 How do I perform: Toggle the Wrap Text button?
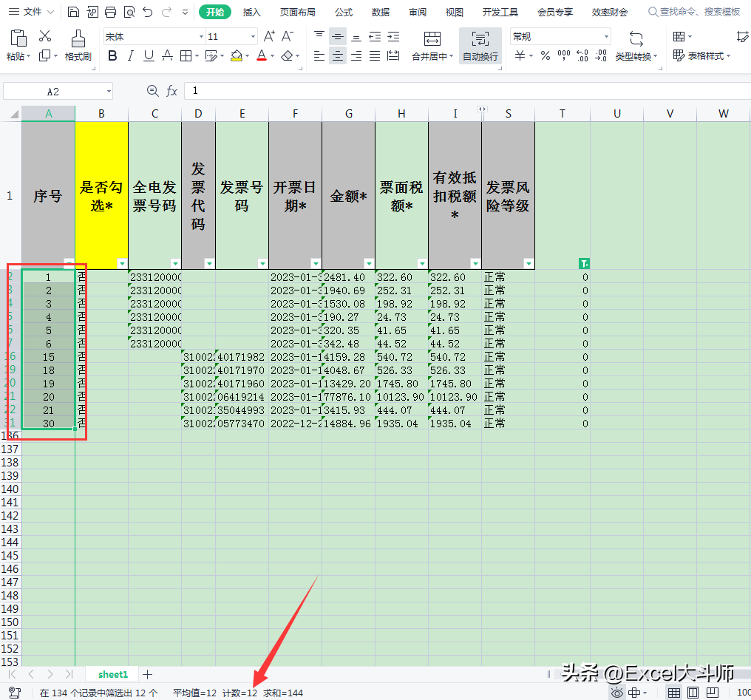[480, 46]
